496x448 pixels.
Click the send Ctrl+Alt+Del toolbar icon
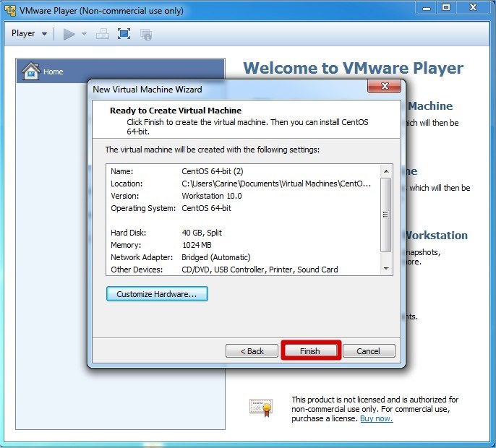(x=102, y=34)
